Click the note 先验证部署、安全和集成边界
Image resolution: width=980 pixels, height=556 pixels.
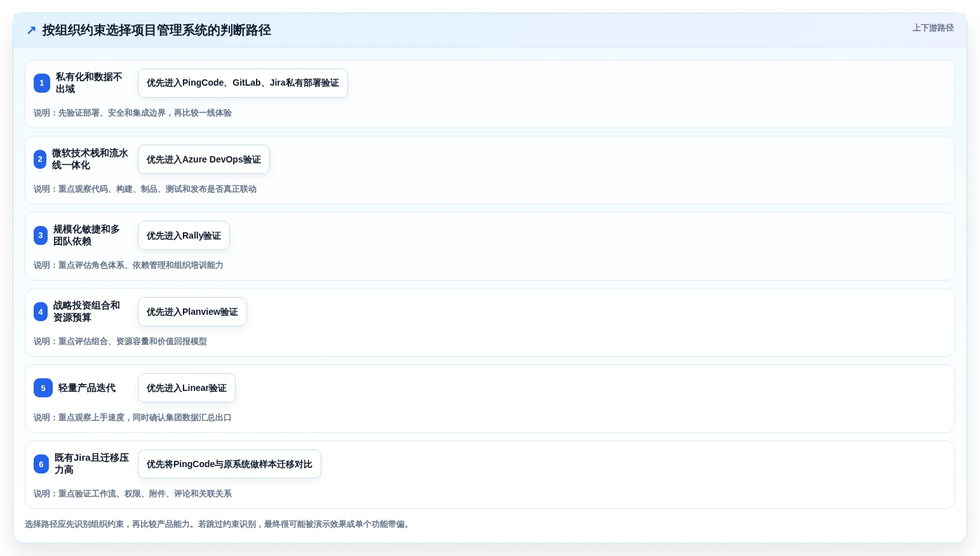click(x=133, y=113)
